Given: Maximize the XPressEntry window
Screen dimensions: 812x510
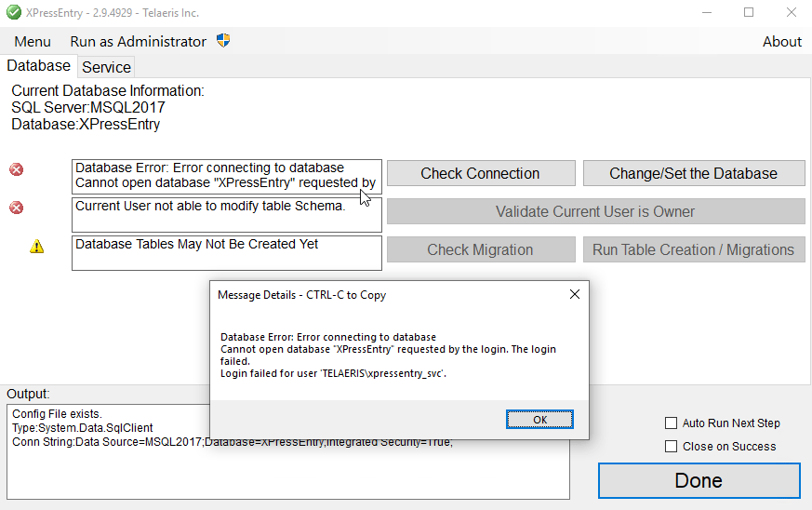Looking at the screenshot, I should pyautogui.click(x=749, y=12).
